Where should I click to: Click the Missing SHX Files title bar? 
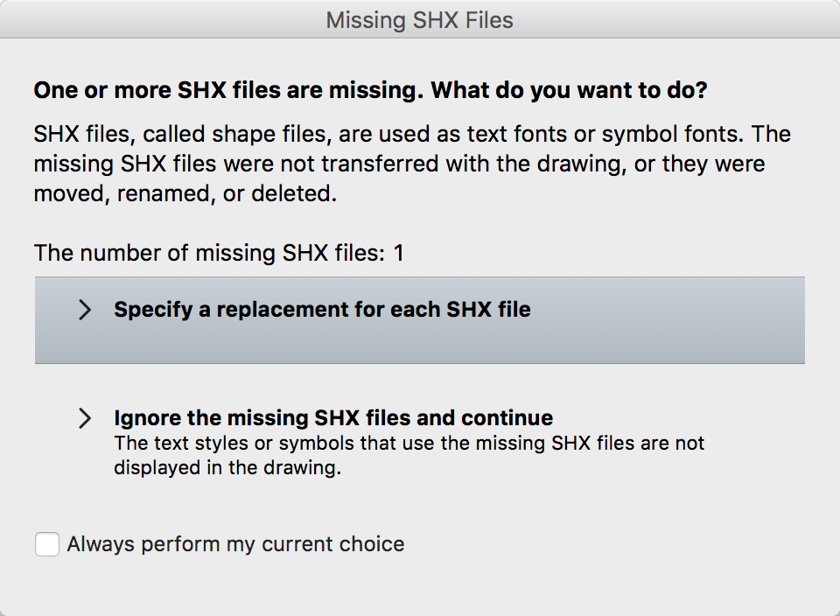(419, 19)
